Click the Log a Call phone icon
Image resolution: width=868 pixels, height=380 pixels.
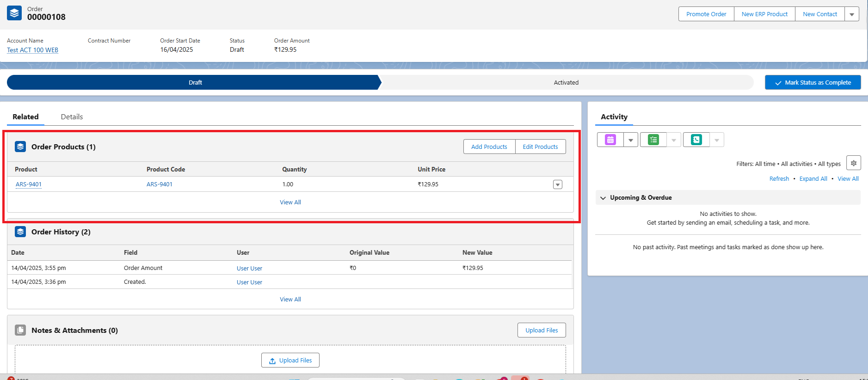[696, 140]
